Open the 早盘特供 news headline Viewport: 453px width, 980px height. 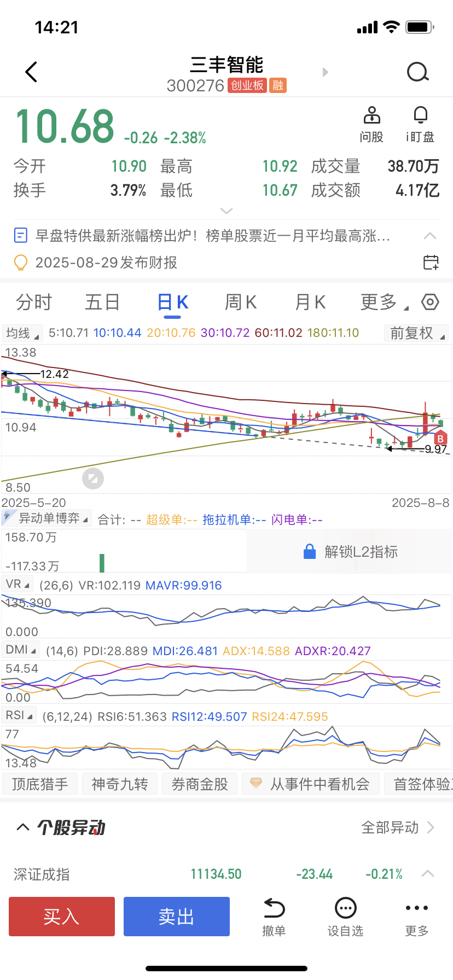[x=213, y=236]
